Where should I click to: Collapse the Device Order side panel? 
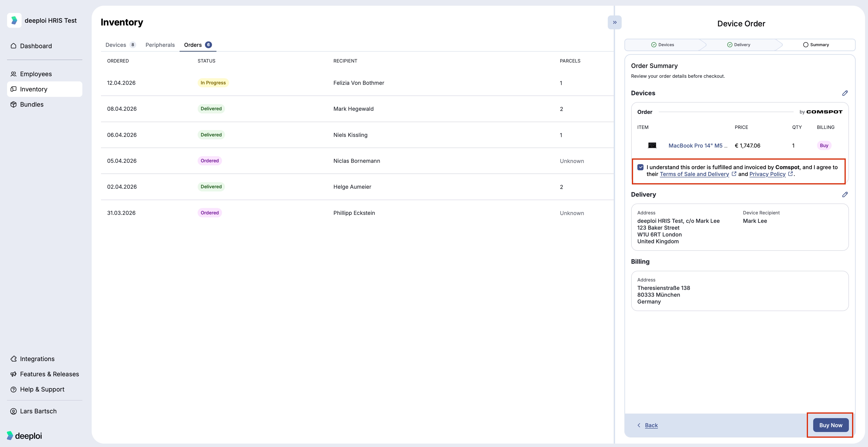click(x=615, y=22)
